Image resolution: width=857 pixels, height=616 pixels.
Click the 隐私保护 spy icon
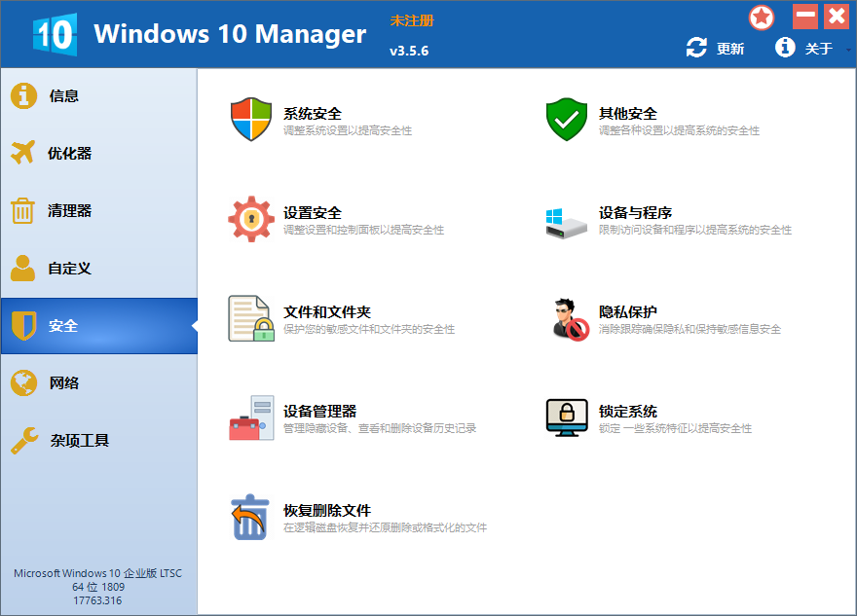[x=568, y=319]
